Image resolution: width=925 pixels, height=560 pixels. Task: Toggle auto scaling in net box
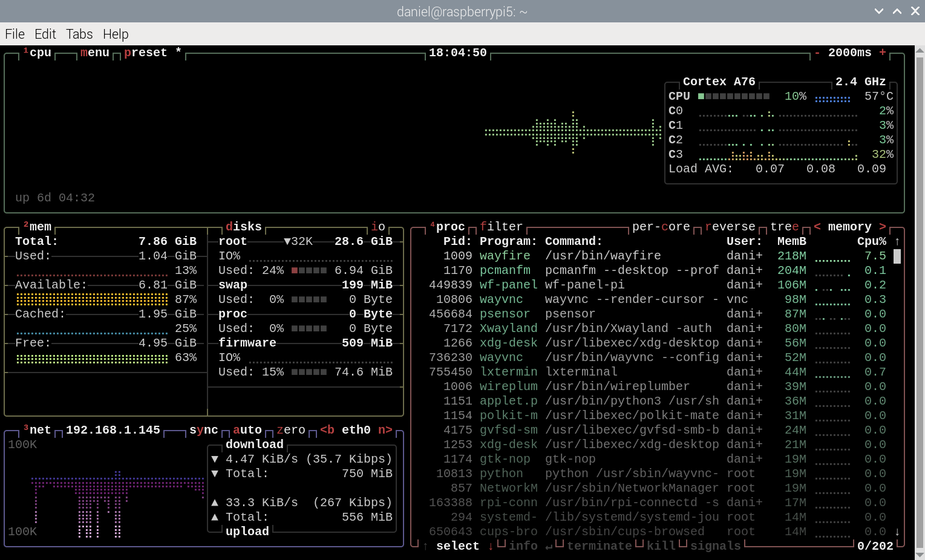click(x=247, y=430)
